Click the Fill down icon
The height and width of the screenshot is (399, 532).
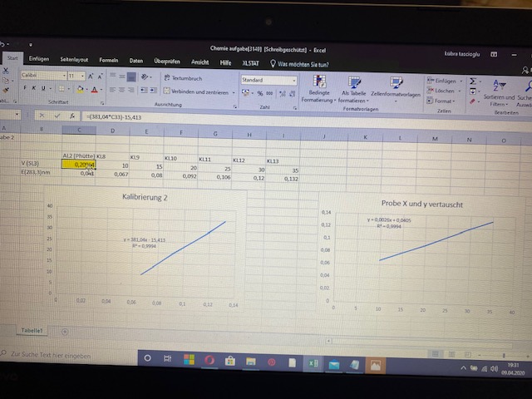(x=473, y=91)
